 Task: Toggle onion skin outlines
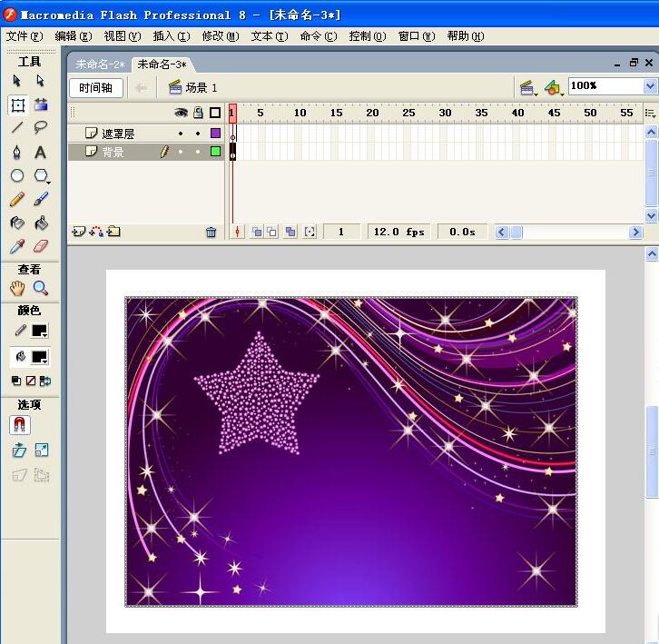tap(272, 232)
